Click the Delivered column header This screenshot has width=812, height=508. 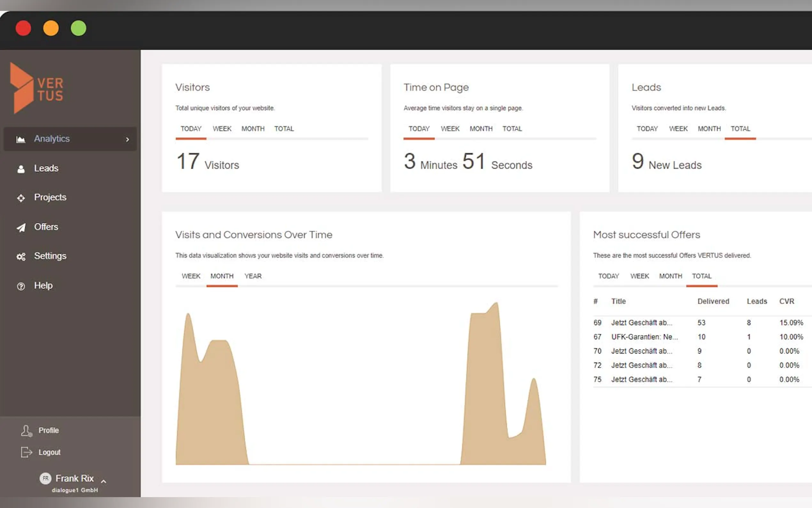[x=713, y=301]
